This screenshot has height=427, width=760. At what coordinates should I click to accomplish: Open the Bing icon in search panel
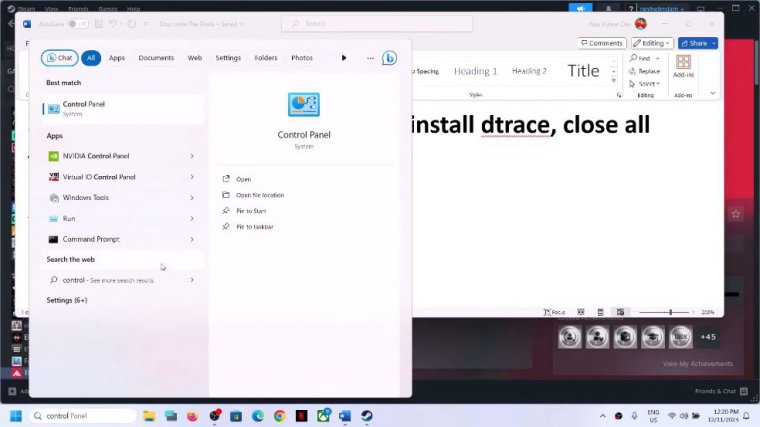pyautogui.click(x=389, y=58)
